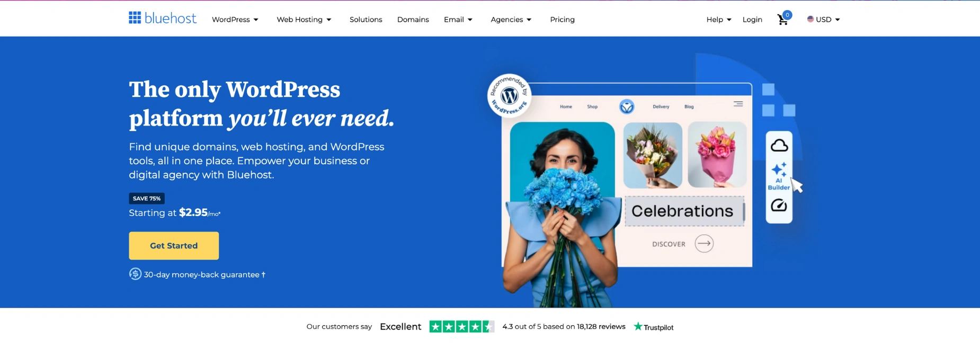
Task: Click the Login link
Action: coord(752,20)
